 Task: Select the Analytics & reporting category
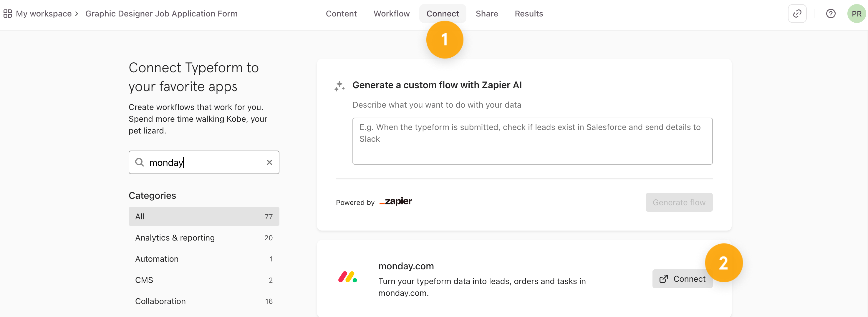click(203, 238)
